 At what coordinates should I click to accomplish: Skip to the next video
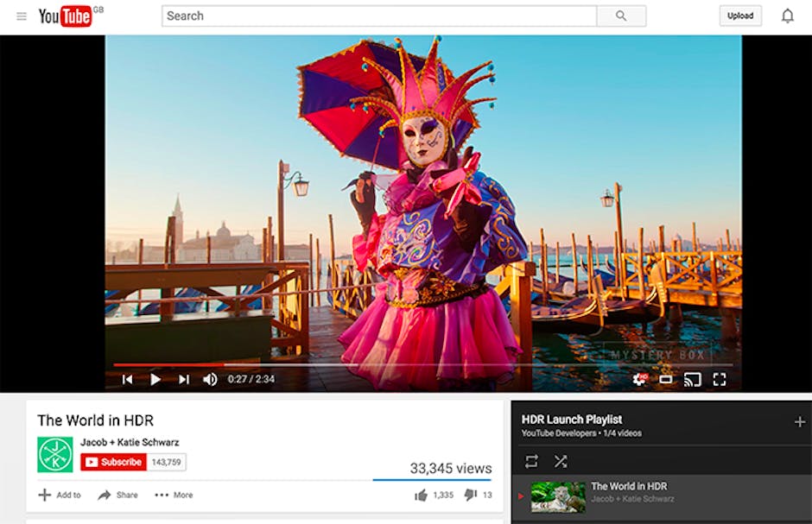pos(183,379)
